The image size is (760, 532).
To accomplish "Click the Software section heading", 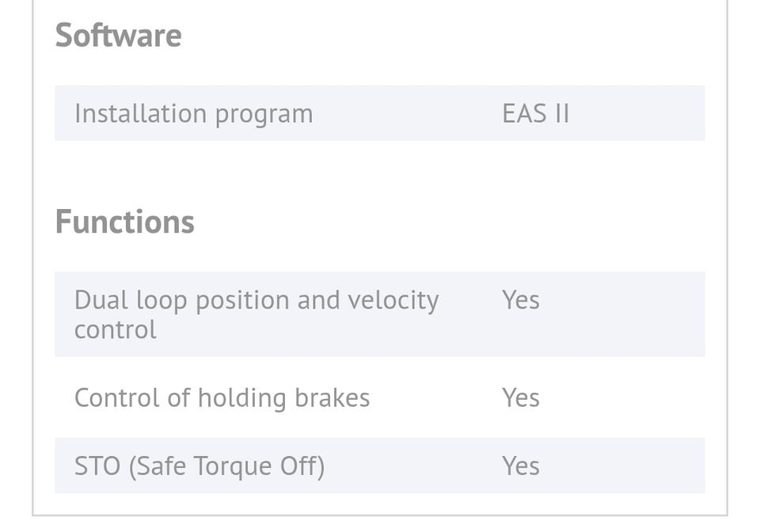I will (x=118, y=36).
